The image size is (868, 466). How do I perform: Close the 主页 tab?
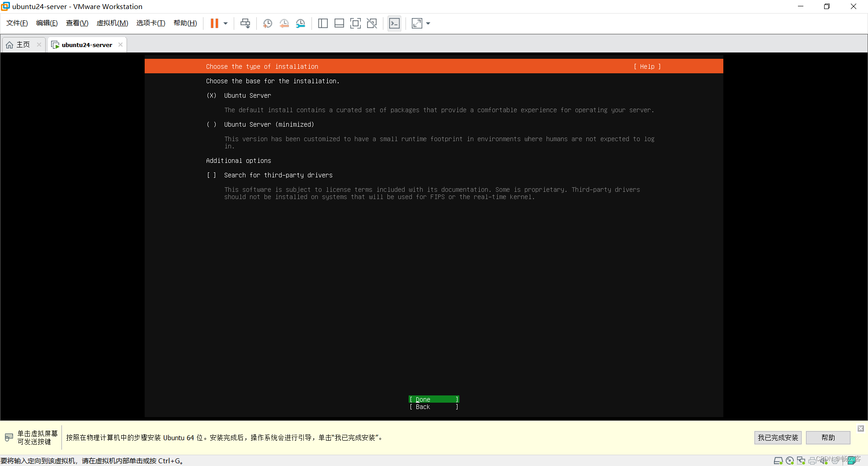[39, 45]
